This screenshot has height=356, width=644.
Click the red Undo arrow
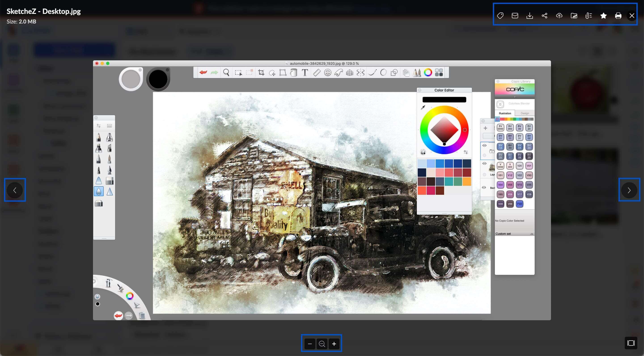(203, 72)
